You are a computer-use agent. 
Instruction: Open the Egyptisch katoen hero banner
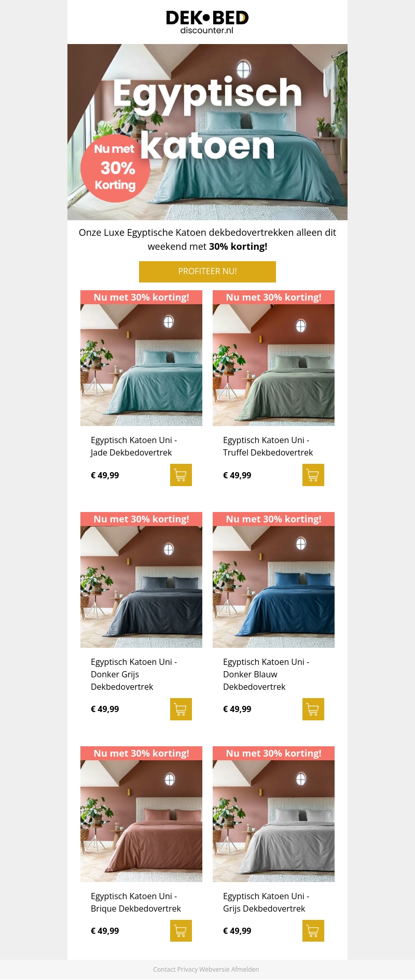tap(208, 132)
